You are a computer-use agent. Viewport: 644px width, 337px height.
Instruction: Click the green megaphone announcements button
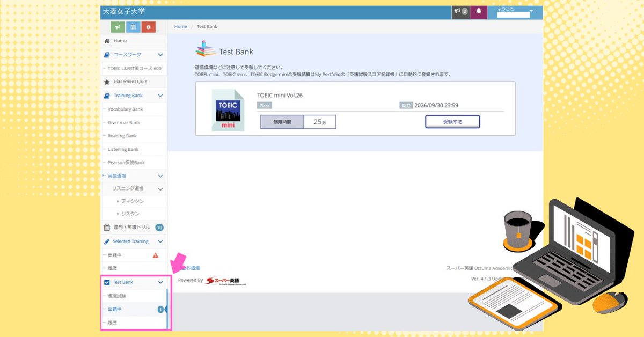tap(118, 27)
